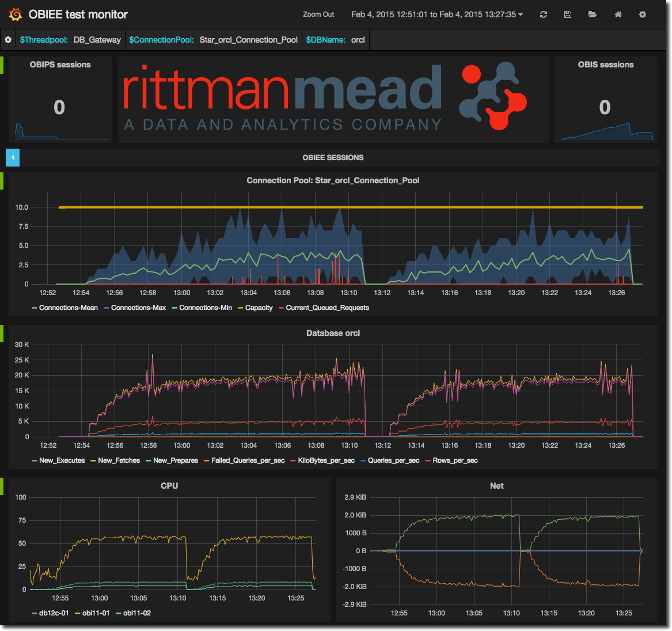The width and height of the screenshot is (672, 631).
Task: Click the OBIEE test monitor dashboard title
Action: tap(78, 14)
